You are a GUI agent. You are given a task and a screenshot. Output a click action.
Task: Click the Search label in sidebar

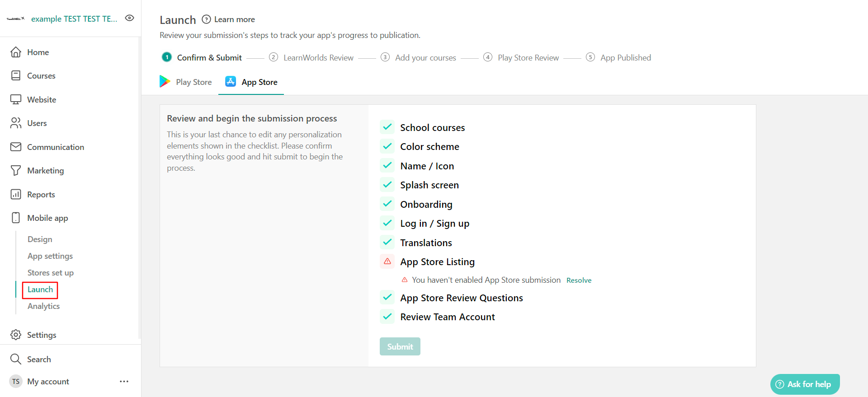[39, 360]
